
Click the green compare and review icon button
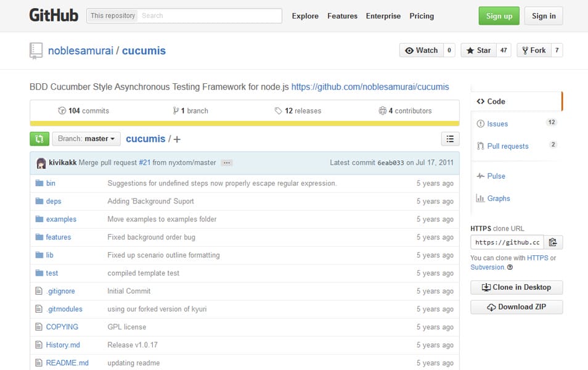(x=39, y=139)
